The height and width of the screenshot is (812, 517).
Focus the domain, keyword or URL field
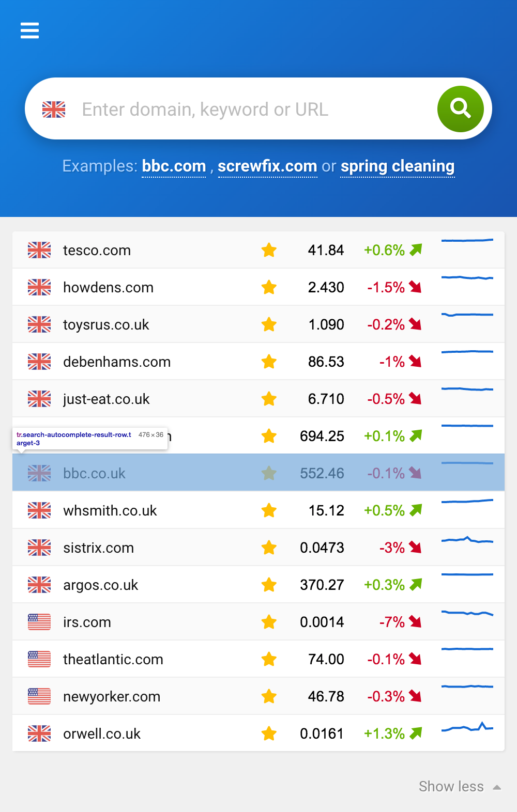coord(253,110)
